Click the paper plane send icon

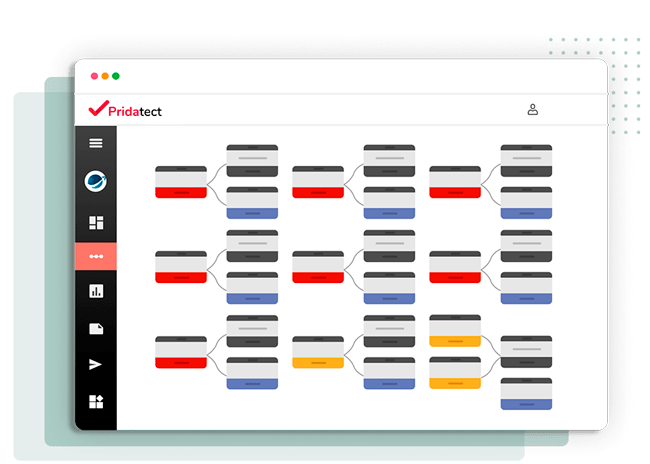(x=95, y=364)
